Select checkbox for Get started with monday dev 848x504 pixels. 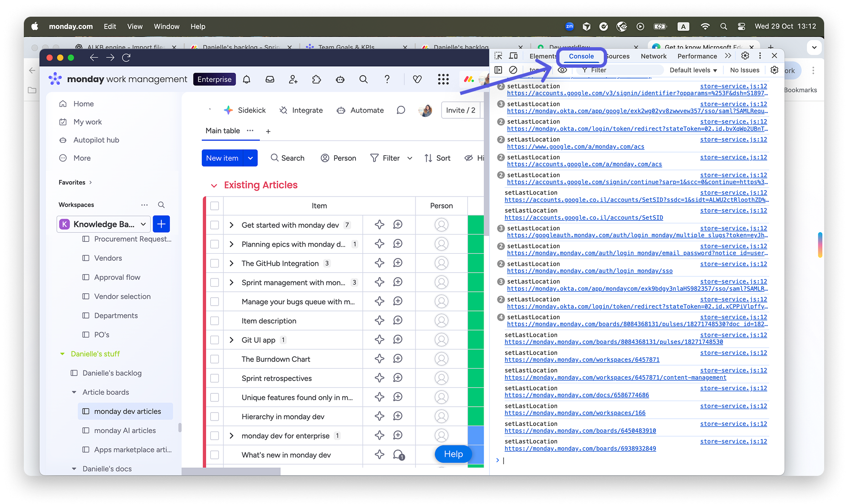click(215, 225)
